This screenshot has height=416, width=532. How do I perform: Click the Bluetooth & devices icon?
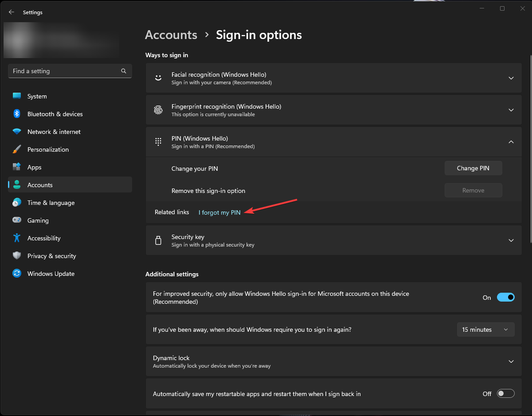[17, 114]
